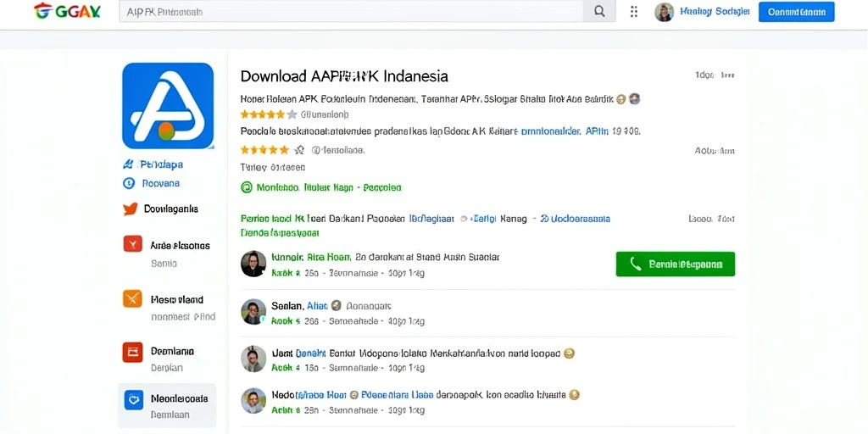The image size is (868, 434).
Task: Click the emoji ending third comment
Action: click(x=569, y=353)
